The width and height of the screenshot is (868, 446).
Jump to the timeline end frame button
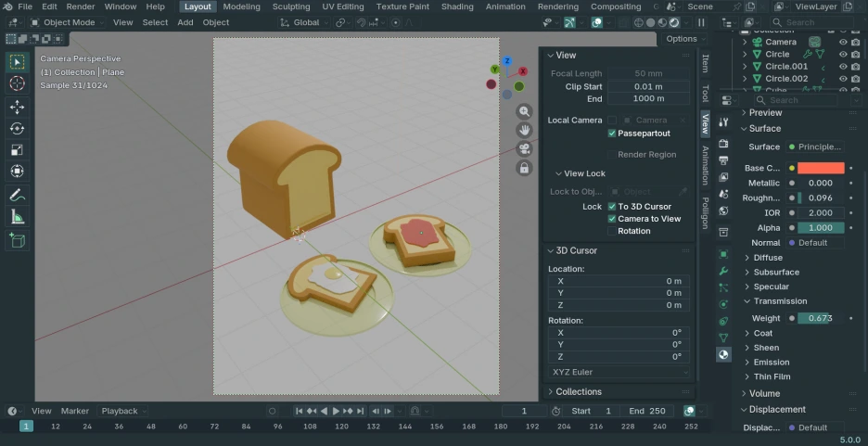[361, 411]
